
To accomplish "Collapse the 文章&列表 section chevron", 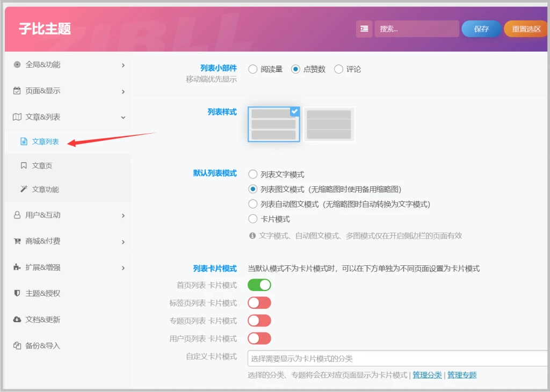I will [x=123, y=117].
